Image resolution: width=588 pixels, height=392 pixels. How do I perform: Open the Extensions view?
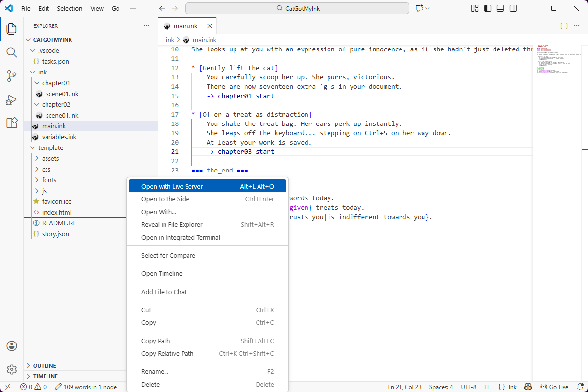click(x=11, y=123)
